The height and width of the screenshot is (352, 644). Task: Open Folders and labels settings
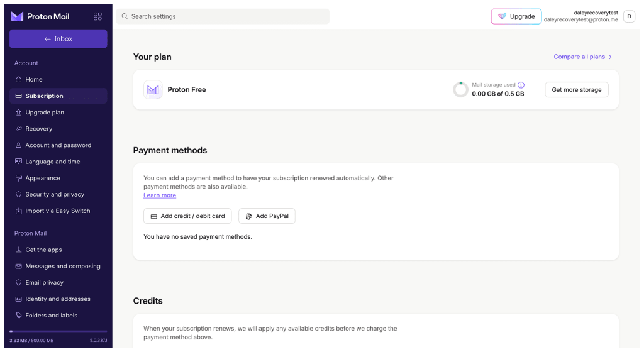pos(58,316)
